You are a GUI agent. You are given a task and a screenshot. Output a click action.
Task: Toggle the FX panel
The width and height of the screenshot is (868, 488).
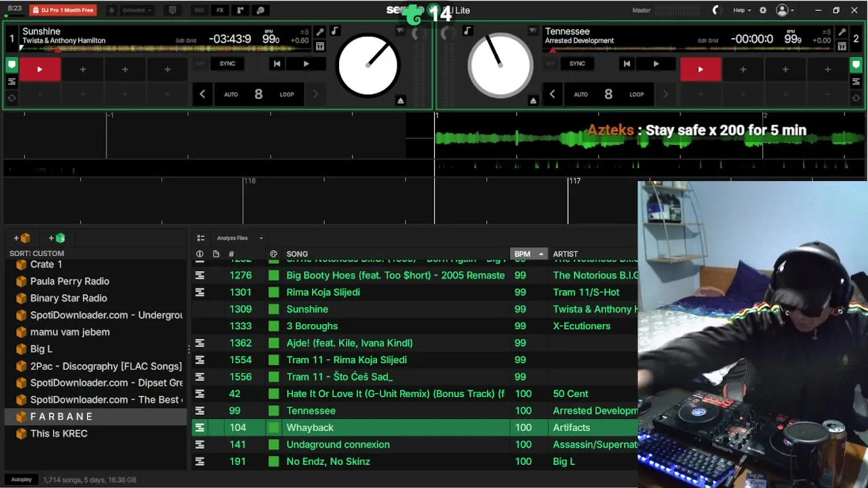[220, 10]
